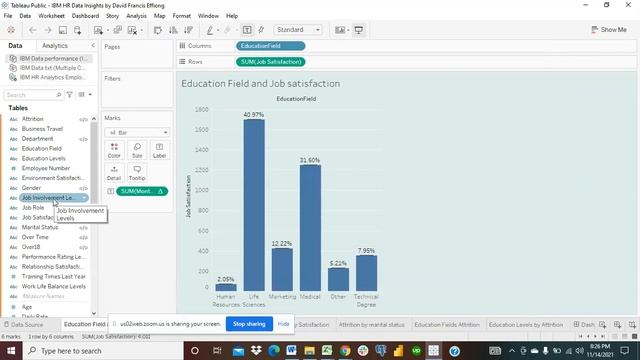This screenshot has height=360, width=640.
Task: Switch to Education Levels by Attrition sheet
Action: coord(526,324)
